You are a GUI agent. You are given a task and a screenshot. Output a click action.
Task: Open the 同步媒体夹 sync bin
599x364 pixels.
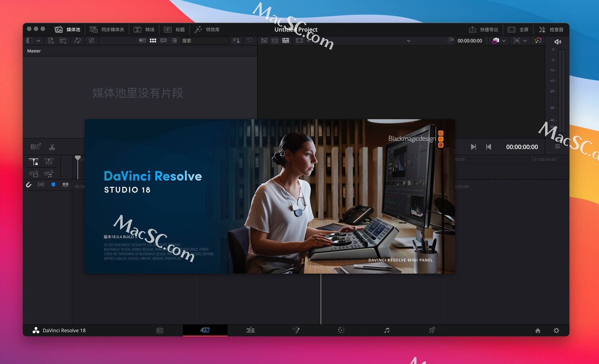[107, 30]
